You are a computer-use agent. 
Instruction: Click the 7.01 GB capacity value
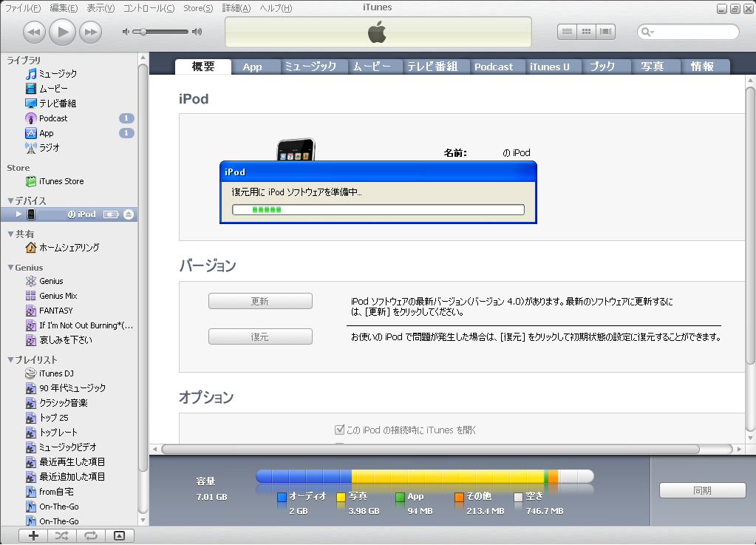pos(211,497)
